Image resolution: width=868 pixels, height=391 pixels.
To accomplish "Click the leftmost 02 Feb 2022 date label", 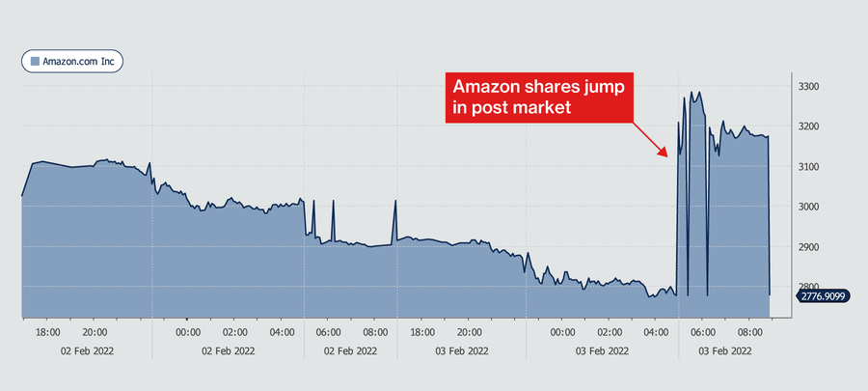I will tap(88, 351).
